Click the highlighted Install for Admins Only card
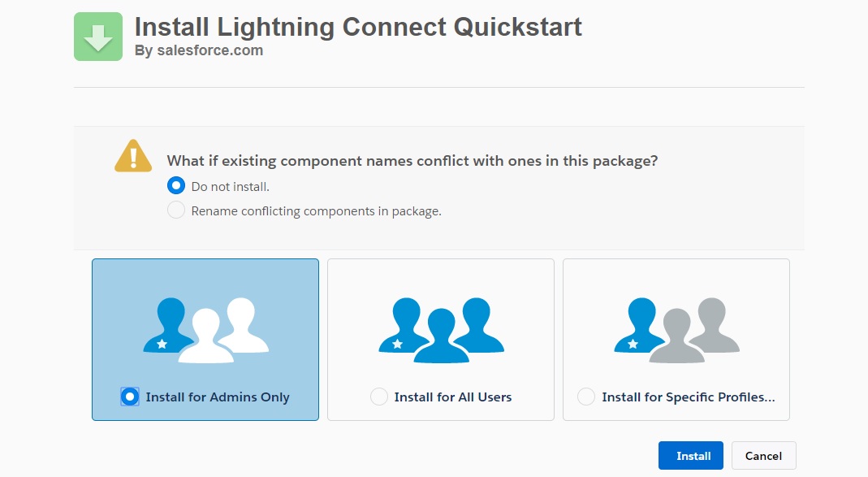The width and height of the screenshot is (868, 477). [x=205, y=340]
